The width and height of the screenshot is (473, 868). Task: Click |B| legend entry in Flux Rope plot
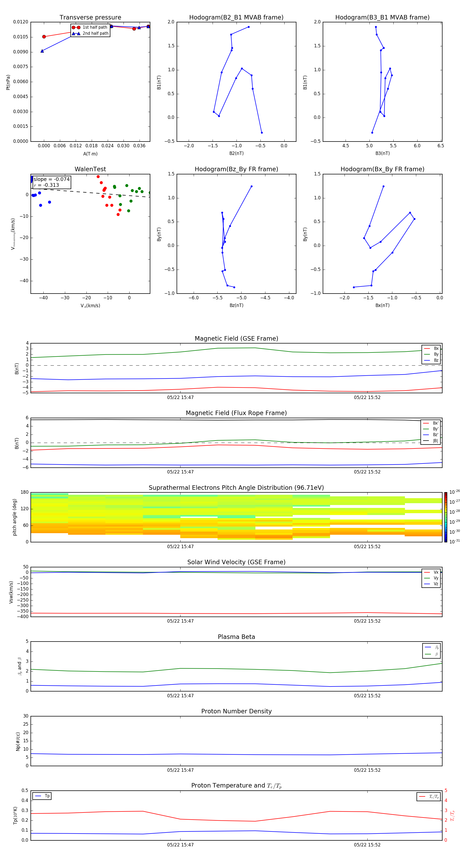tap(431, 441)
